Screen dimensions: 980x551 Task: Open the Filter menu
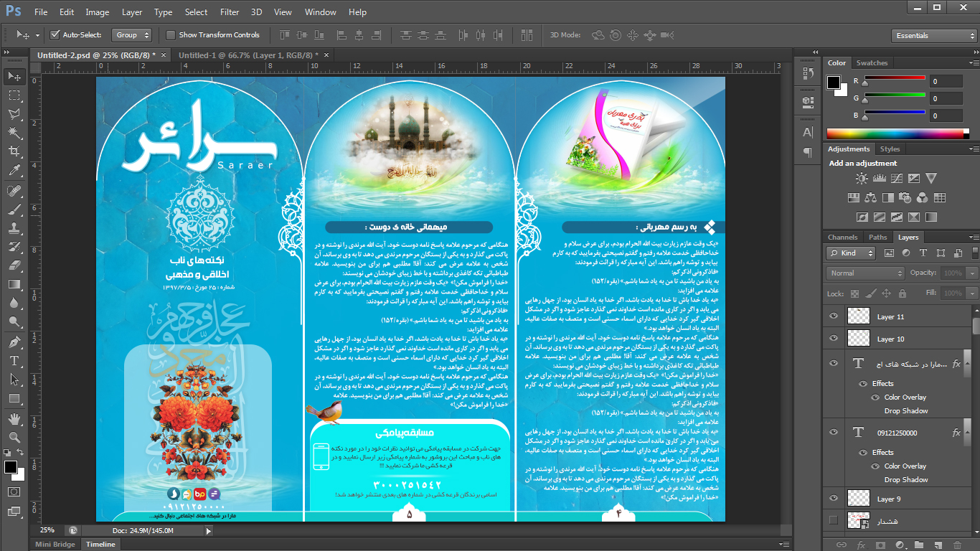pyautogui.click(x=230, y=12)
